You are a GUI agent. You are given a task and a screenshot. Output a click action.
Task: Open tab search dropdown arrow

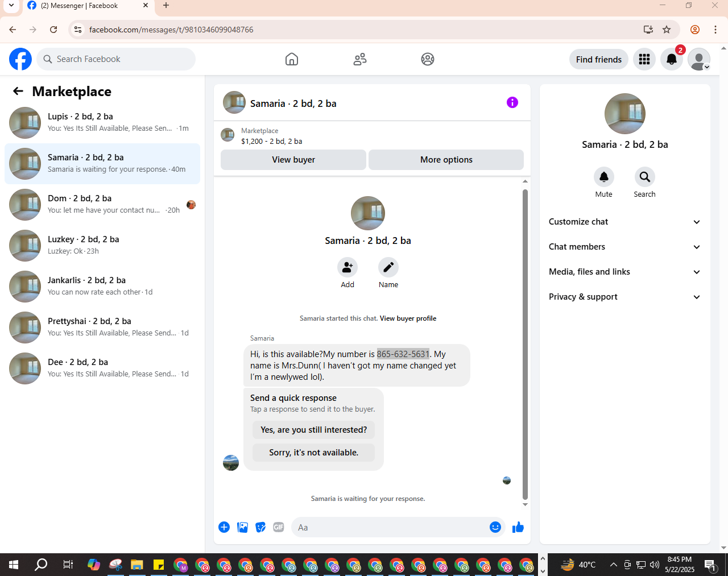pos(11,6)
